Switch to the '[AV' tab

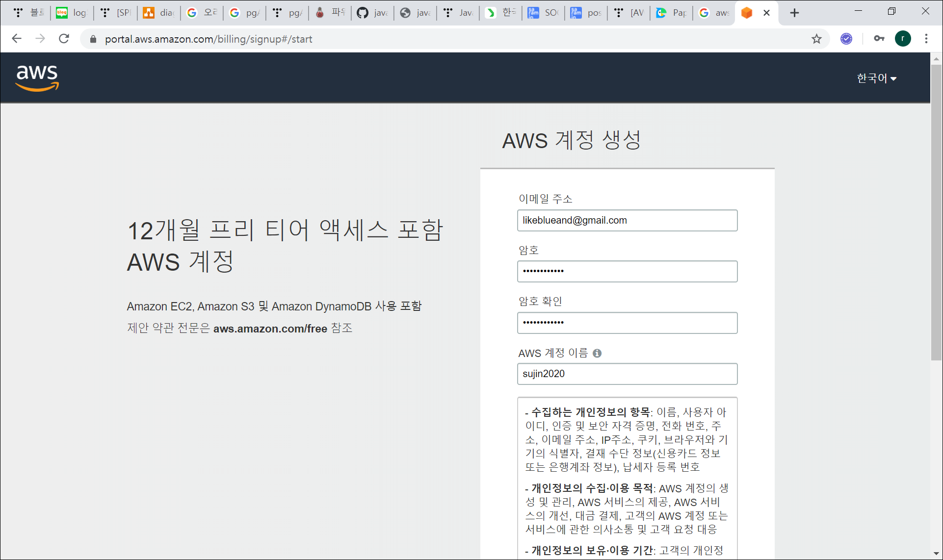pyautogui.click(x=629, y=13)
